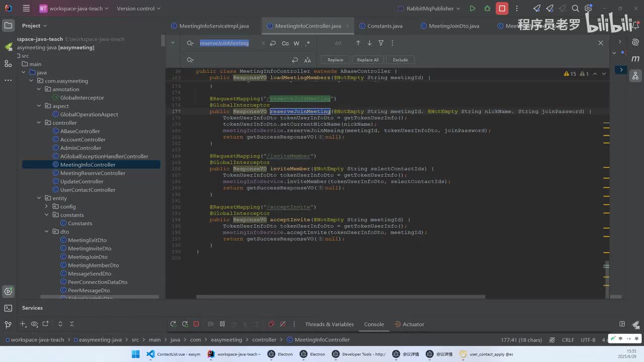Click the Exclude button

tap(400, 60)
